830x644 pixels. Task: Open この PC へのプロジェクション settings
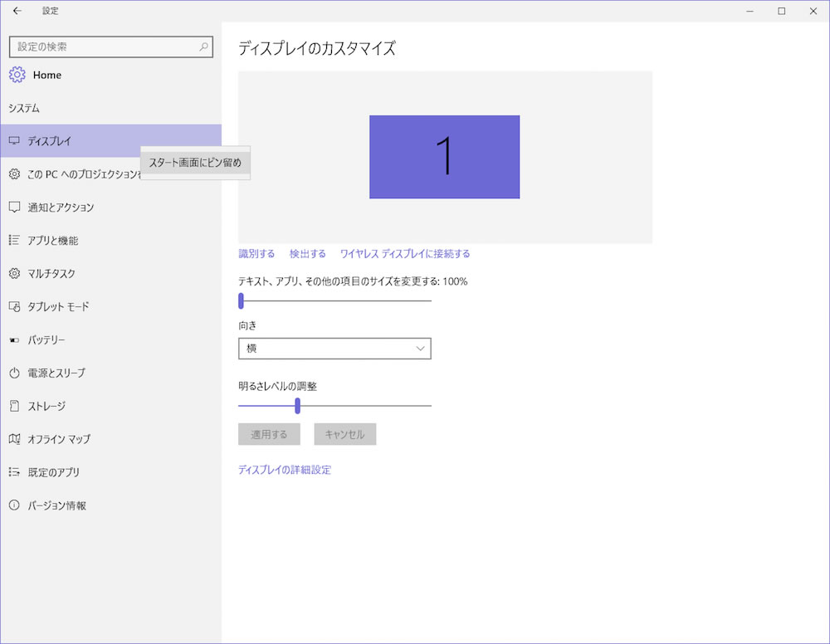click(x=110, y=173)
